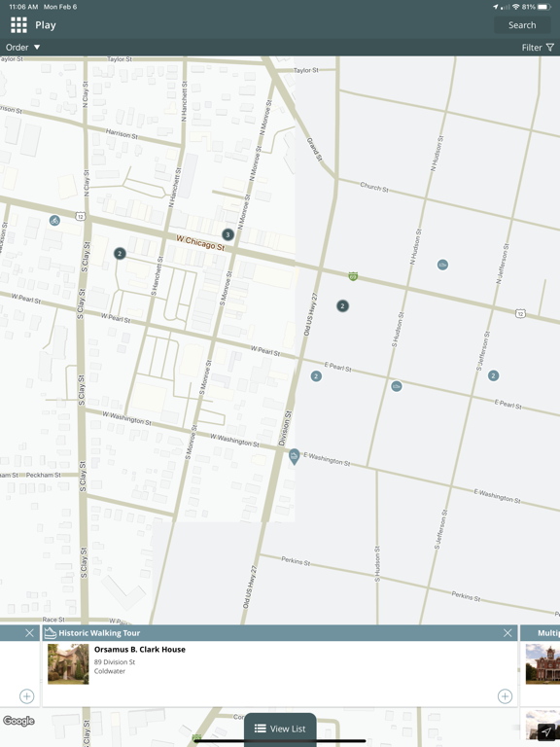The width and height of the screenshot is (560, 747).
Task: Add Orsamus B. Clark House with plus icon
Action: pyautogui.click(x=505, y=696)
